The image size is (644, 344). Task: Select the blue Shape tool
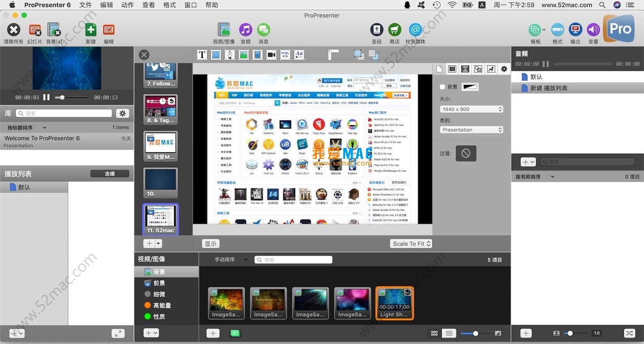point(216,55)
